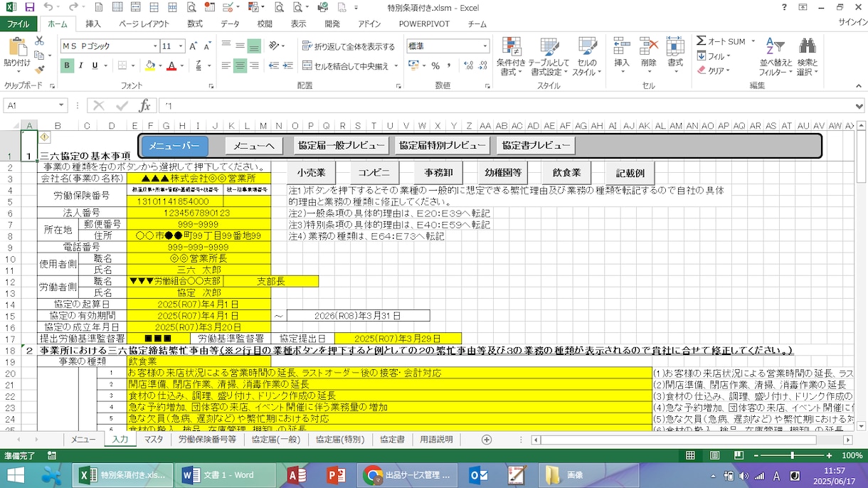Click the 飲食業 industry button
Screen dimensions: 868x488
[566, 173]
